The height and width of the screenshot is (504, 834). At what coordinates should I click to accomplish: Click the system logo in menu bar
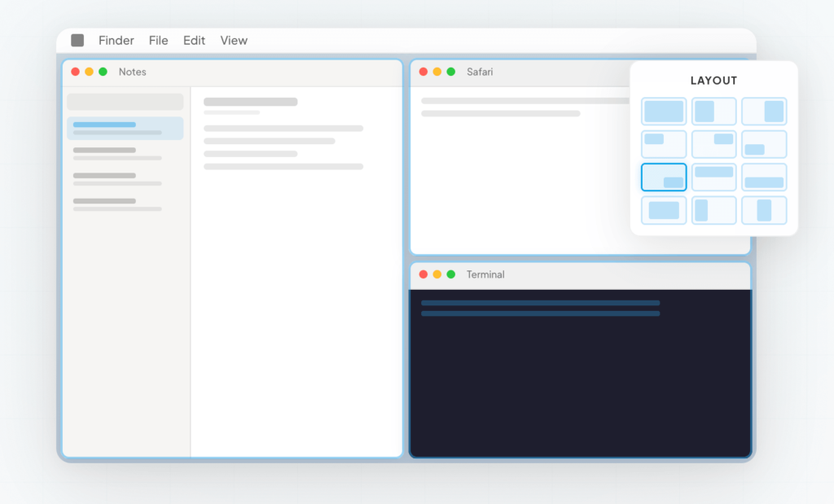click(77, 41)
